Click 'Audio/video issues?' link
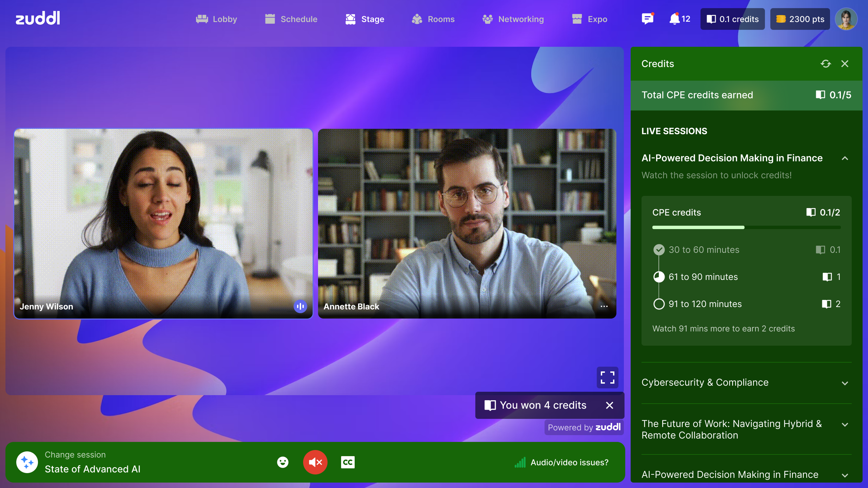868x488 pixels. 570,462
